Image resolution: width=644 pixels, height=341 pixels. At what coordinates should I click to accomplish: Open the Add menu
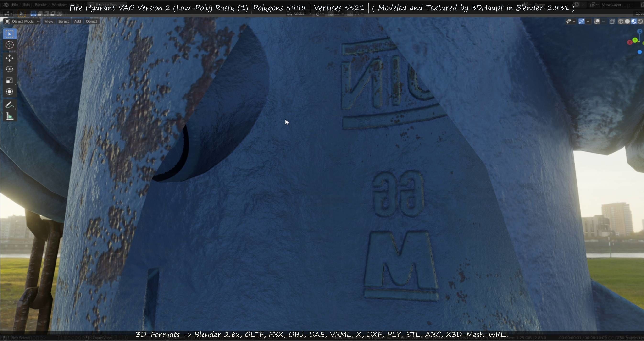tap(78, 22)
